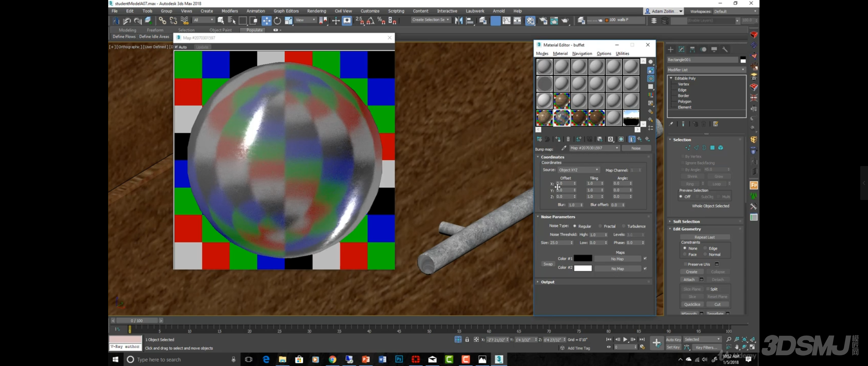Click the Align tool icon

470,21
